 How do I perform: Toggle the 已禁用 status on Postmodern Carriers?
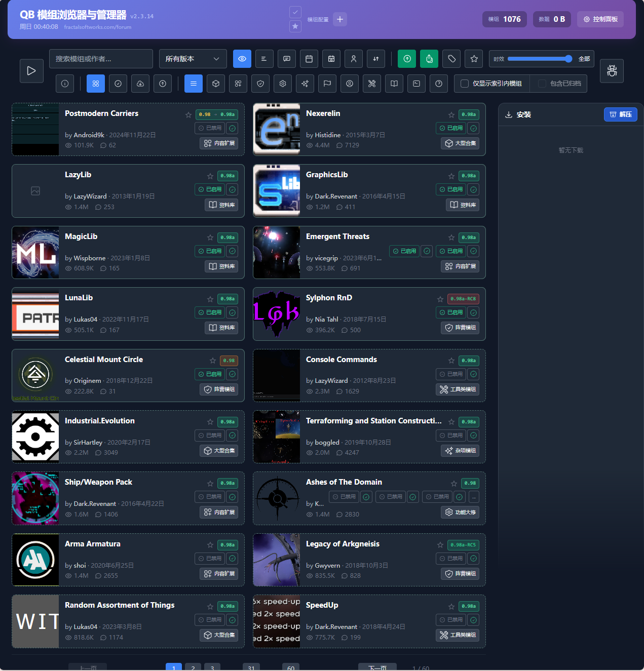click(210, 128)
